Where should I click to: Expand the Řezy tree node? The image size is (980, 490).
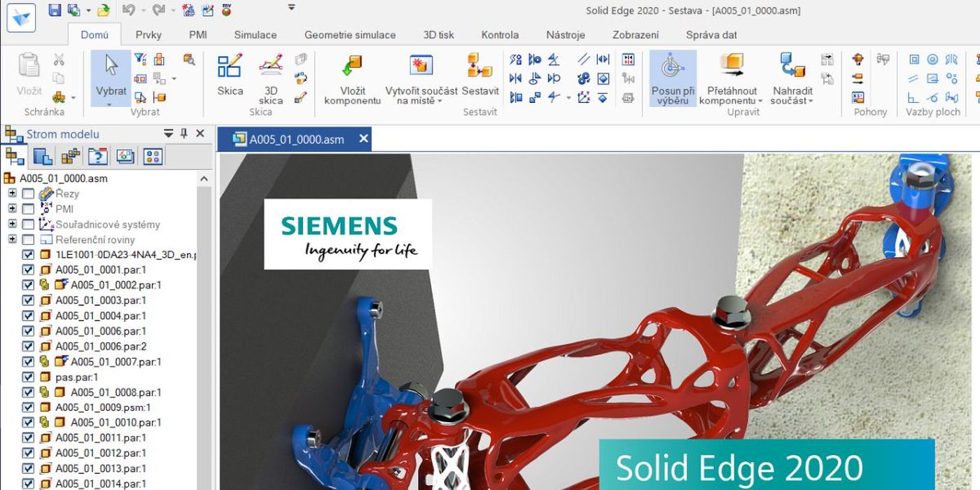(12, 193)
